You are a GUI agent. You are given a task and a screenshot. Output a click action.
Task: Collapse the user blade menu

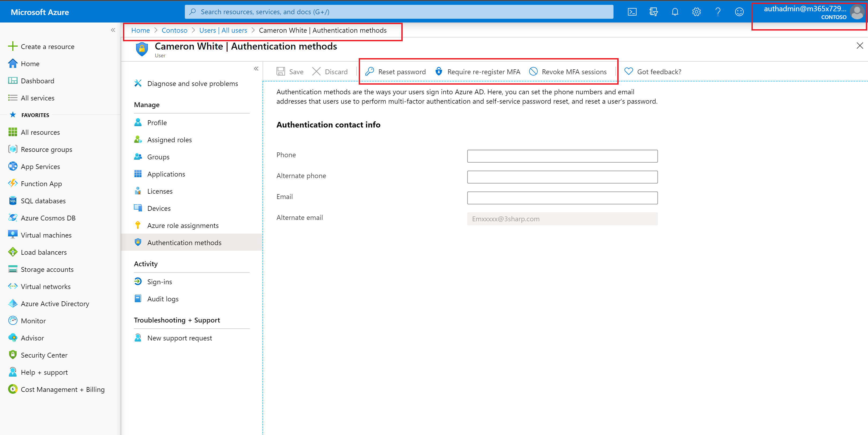click(x=256, y=69)
